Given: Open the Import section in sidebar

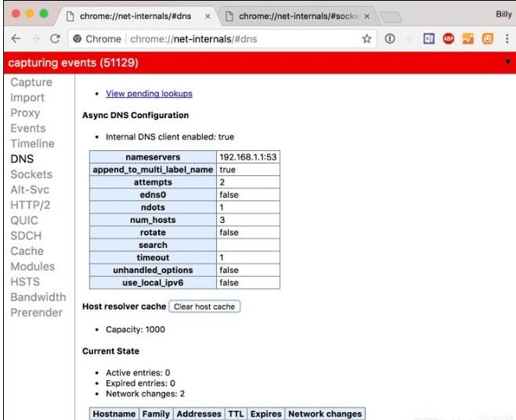Looking at the screenshot, I should click(x=27, y=98).
